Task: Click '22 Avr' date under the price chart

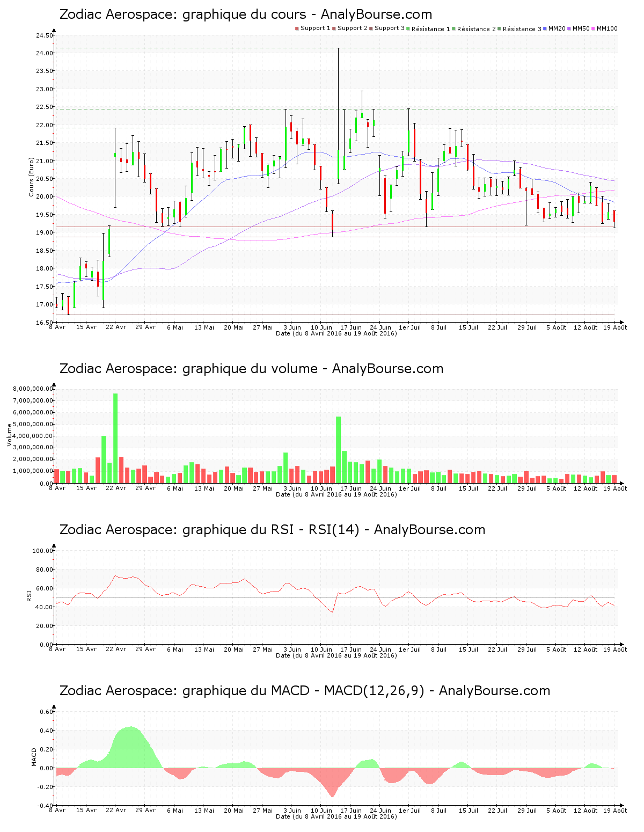Action: tap(116, 327)
